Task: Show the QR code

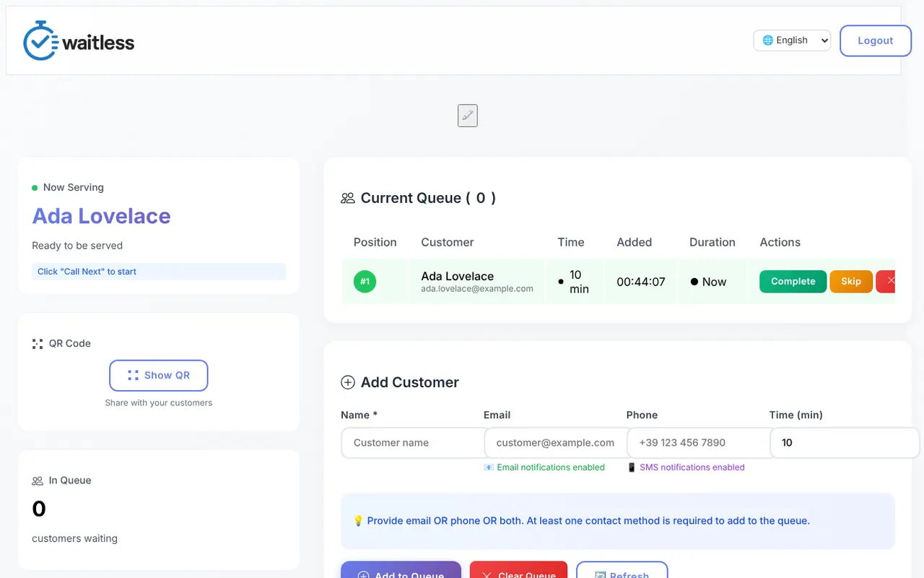Action: tap(159, 376)
